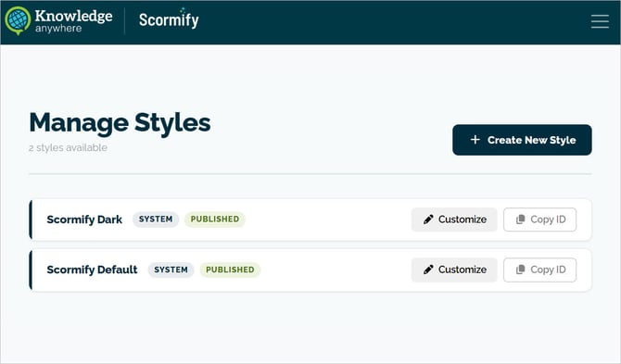Customize the Scormify Dark style
This screenshot has width=621, height=364.
pyautogui.click(x=454, y=220)
